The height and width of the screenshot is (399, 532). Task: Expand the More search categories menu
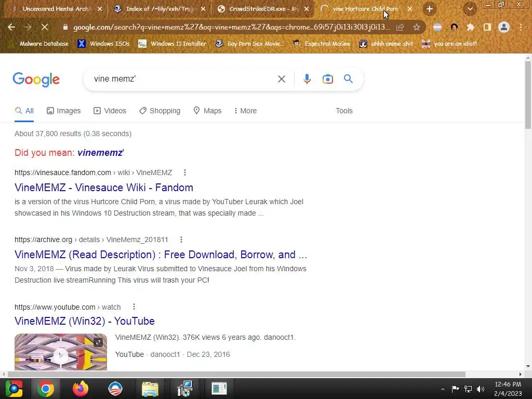tap(245, 111)
